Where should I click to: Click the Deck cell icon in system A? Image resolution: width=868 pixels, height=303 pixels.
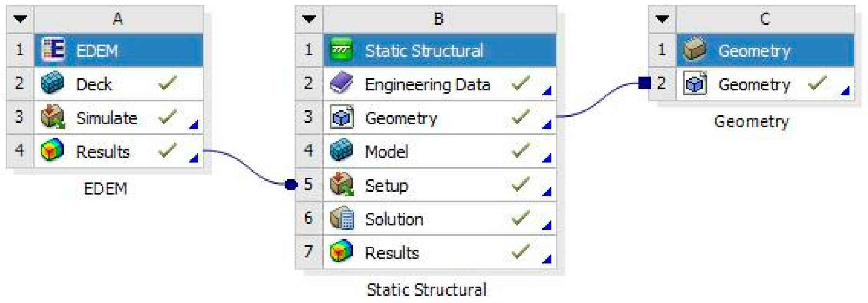pyautogui.click(x=52, y=84)
